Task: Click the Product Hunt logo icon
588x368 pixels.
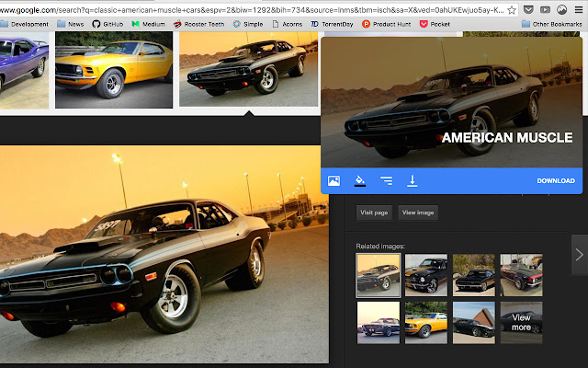Action: (x=366, y=24)
